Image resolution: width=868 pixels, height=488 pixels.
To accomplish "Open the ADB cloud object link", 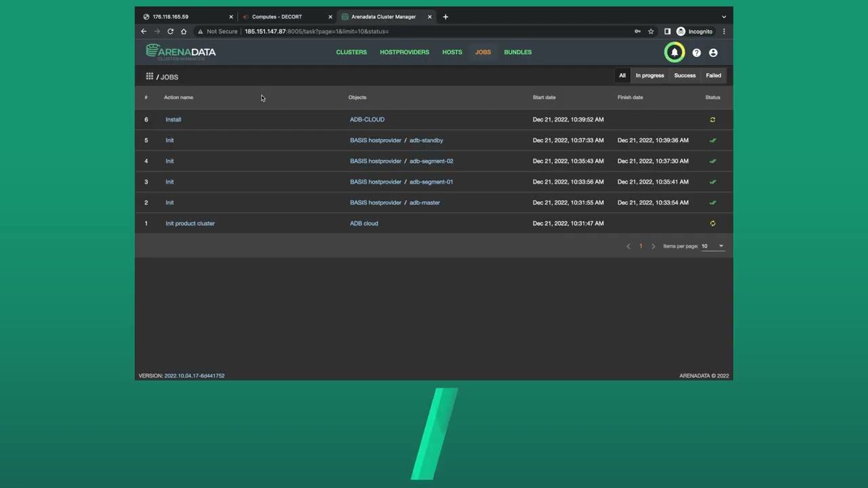I will pyautogui.click(x=364, y=223).
